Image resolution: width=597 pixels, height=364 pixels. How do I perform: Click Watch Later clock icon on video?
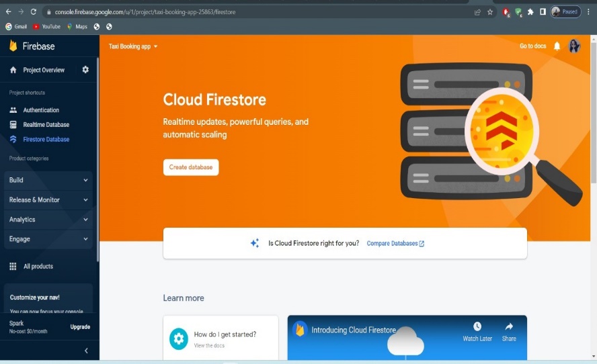[477, 326]
